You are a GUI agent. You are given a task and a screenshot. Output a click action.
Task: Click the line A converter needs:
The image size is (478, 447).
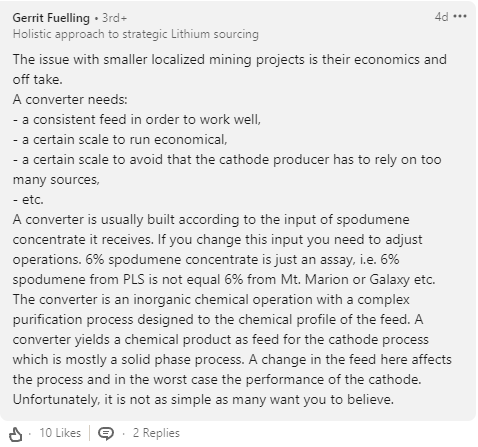tap(70, 99)
